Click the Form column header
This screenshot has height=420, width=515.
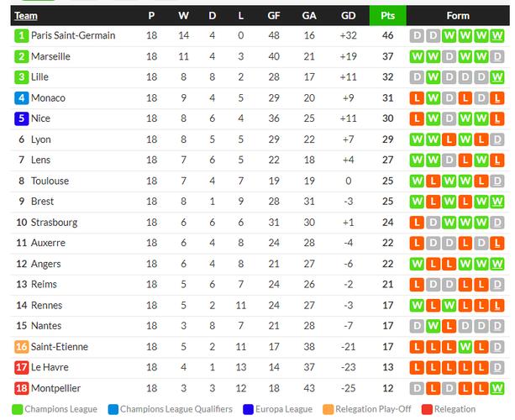tap(458, 15)
